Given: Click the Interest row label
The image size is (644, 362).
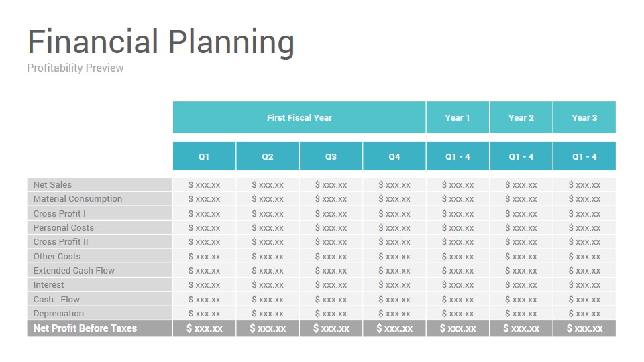Looking at the screenshot, I should [x=99, y=285].
